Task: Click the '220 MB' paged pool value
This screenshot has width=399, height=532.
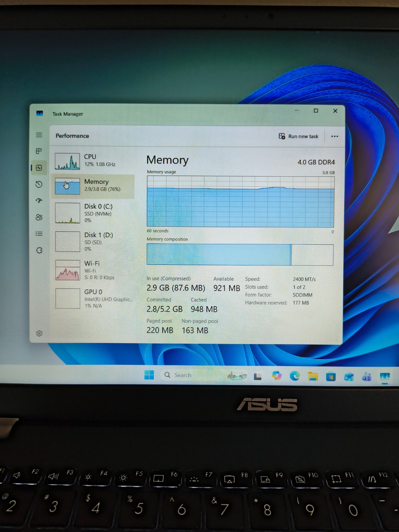Action: (160, 331)
